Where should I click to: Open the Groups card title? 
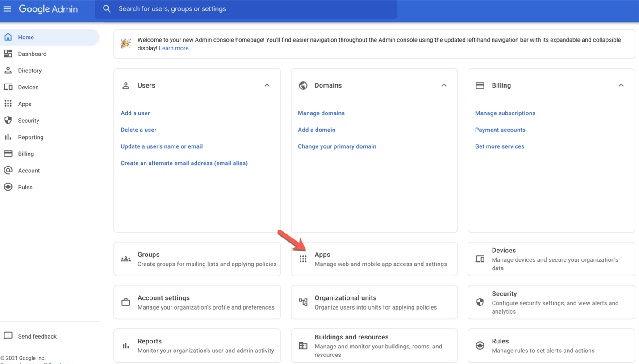(x=148, y=255)
